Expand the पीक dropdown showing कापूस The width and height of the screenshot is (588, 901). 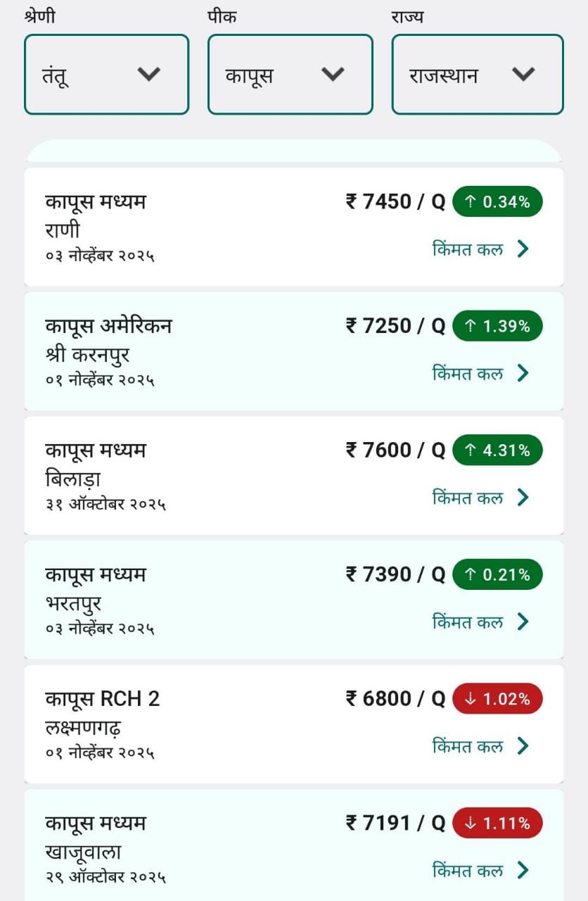point(290,74)
